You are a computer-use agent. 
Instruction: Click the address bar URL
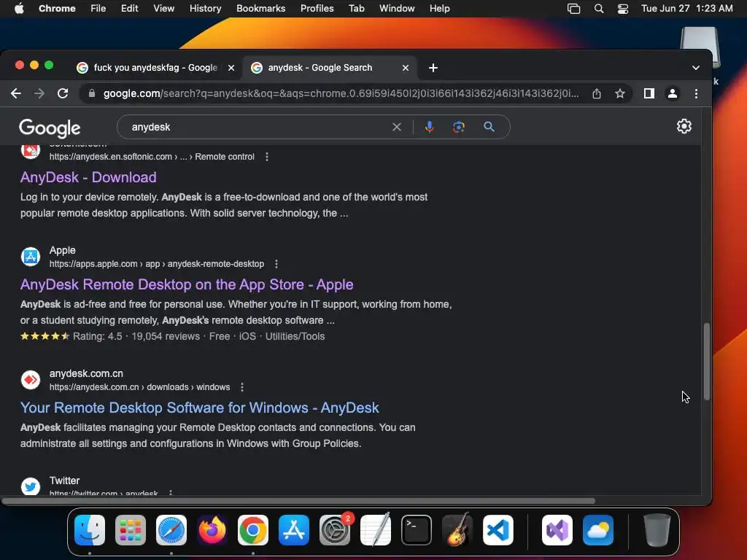tap(341, 93)
